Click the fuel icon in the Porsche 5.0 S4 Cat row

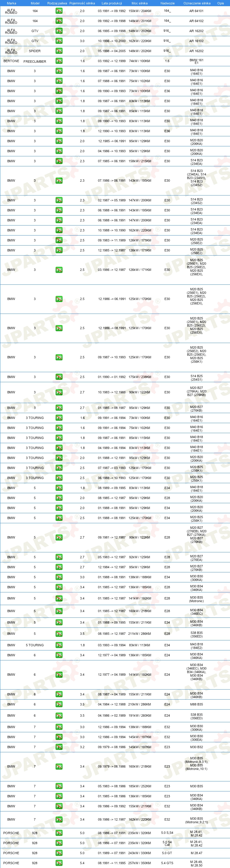pos(59,843)
